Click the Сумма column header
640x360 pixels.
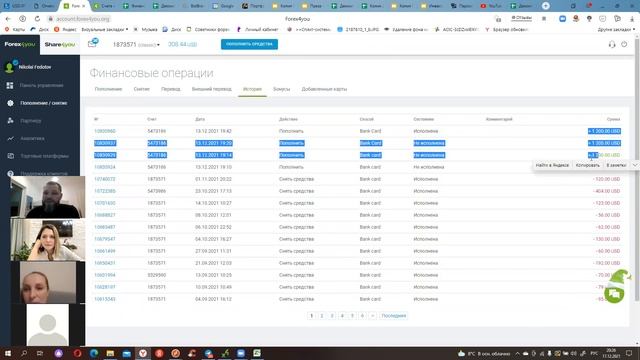[613, 119]
